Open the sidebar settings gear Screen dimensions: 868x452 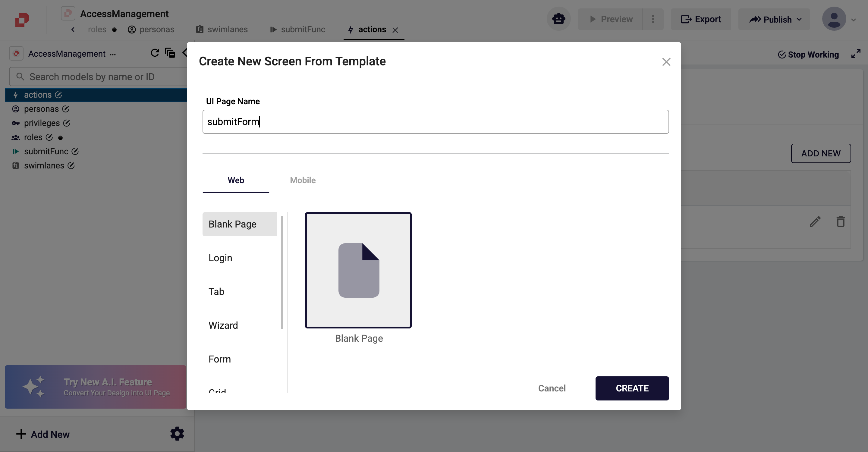tap(177, 434)
